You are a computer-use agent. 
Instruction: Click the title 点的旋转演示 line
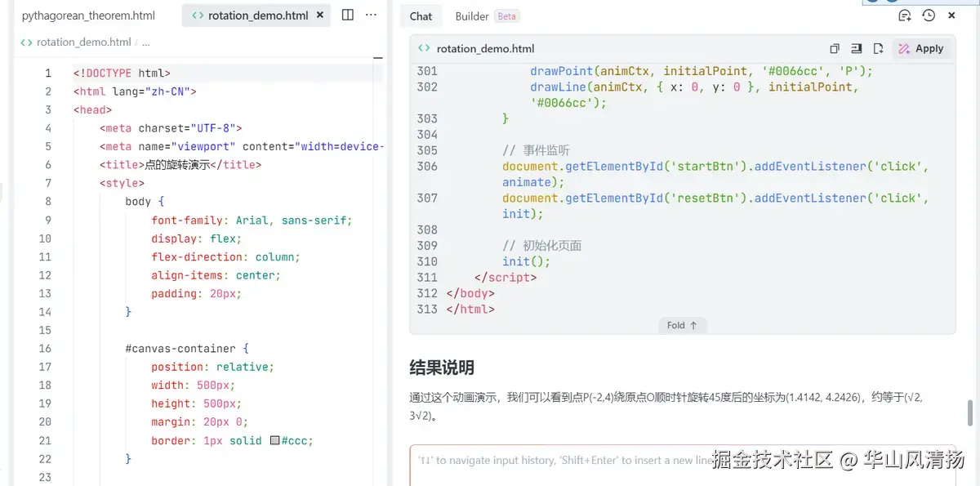tap(180, 165)
